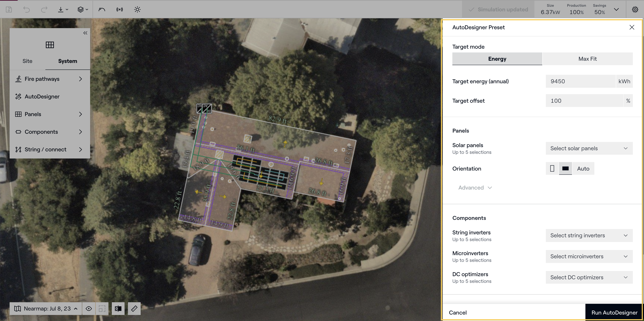Open the layers dropdown icon in toolbar
644x321 pixels.
click(83, 9)
